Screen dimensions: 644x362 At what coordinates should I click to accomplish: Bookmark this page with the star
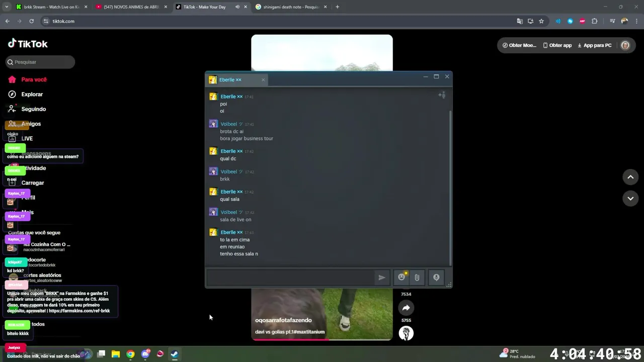click(x=541, y=21)
